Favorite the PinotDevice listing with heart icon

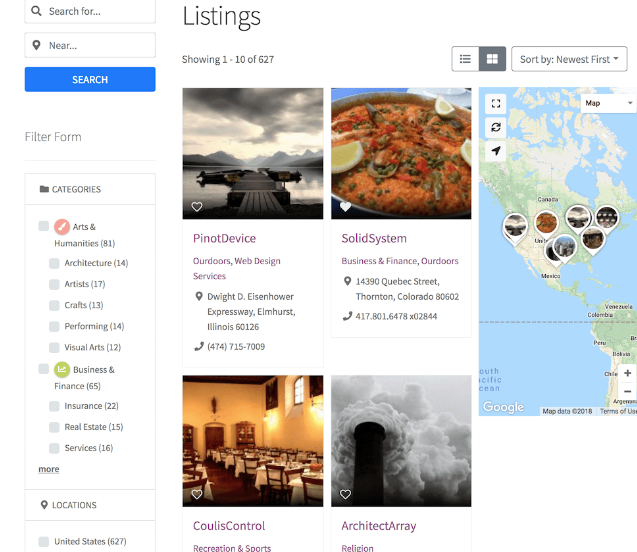[x=197, y=207]
